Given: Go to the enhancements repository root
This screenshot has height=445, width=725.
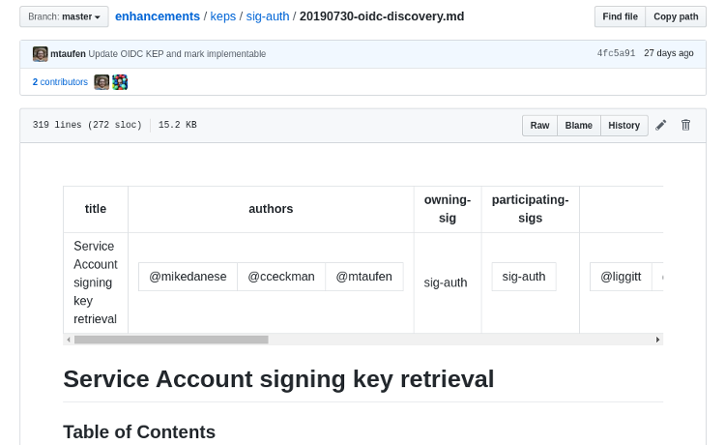Looking at the screenshot, I should 157,17.
